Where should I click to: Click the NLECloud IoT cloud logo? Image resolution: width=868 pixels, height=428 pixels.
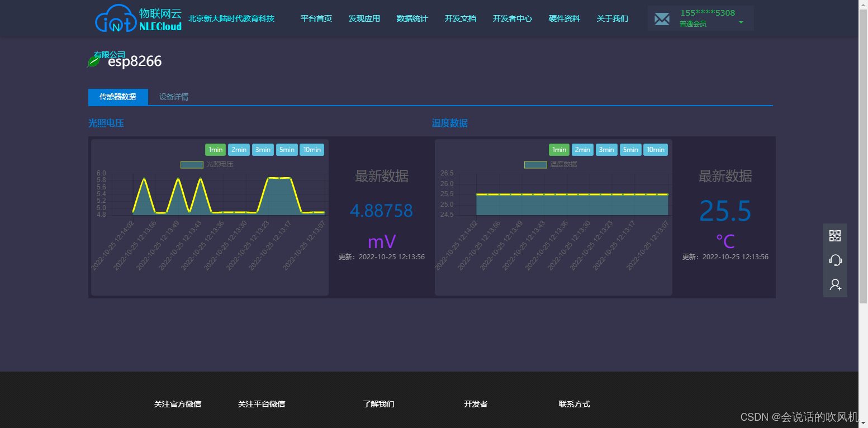(139, 18)
